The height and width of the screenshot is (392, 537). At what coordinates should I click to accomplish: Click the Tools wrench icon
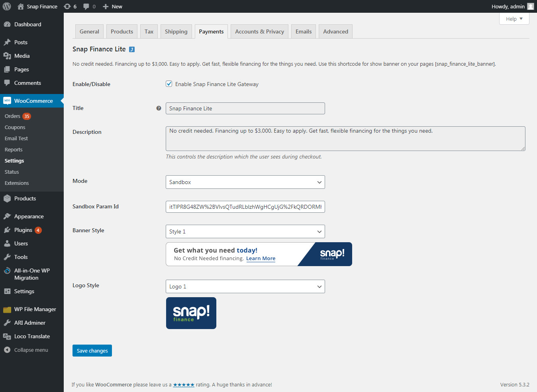(7, 257)
